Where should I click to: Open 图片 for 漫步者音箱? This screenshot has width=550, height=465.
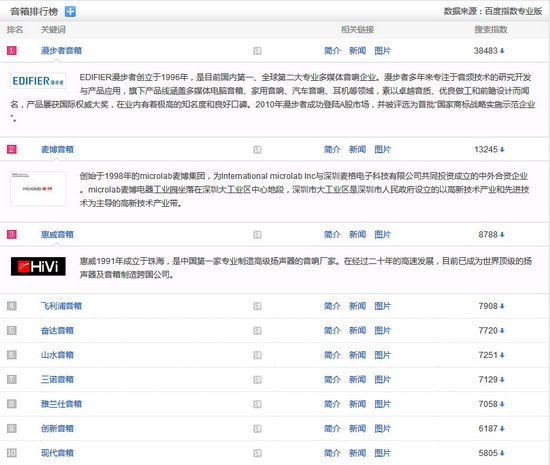click(x=382, y=51)
